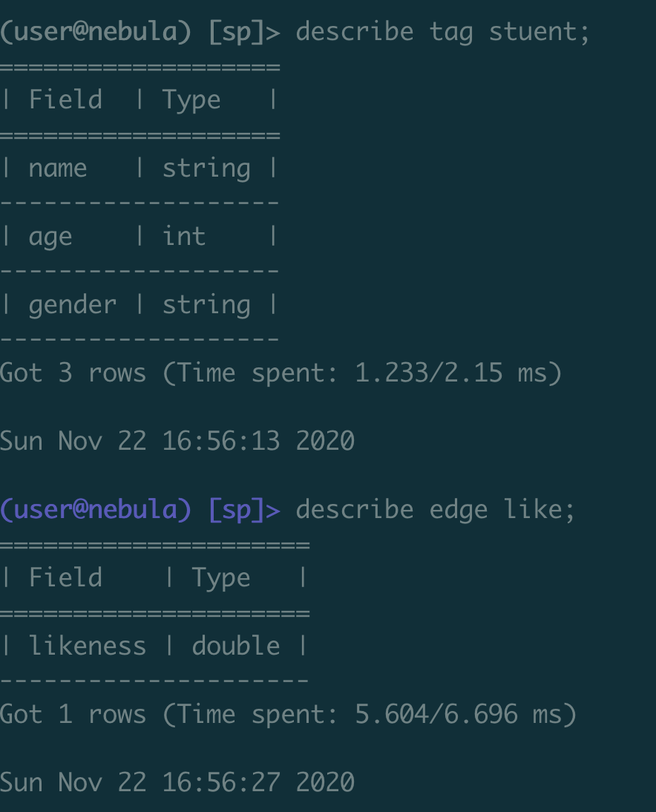Click the 'string' type next to name
Image resolution: width=656 pixels, height=812 pixels.
click(x=206, y=168)
